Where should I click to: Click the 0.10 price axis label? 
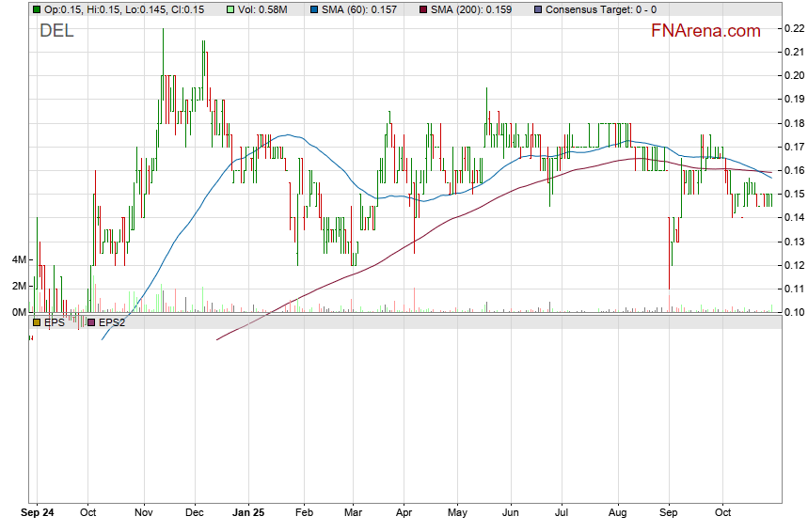794,312
